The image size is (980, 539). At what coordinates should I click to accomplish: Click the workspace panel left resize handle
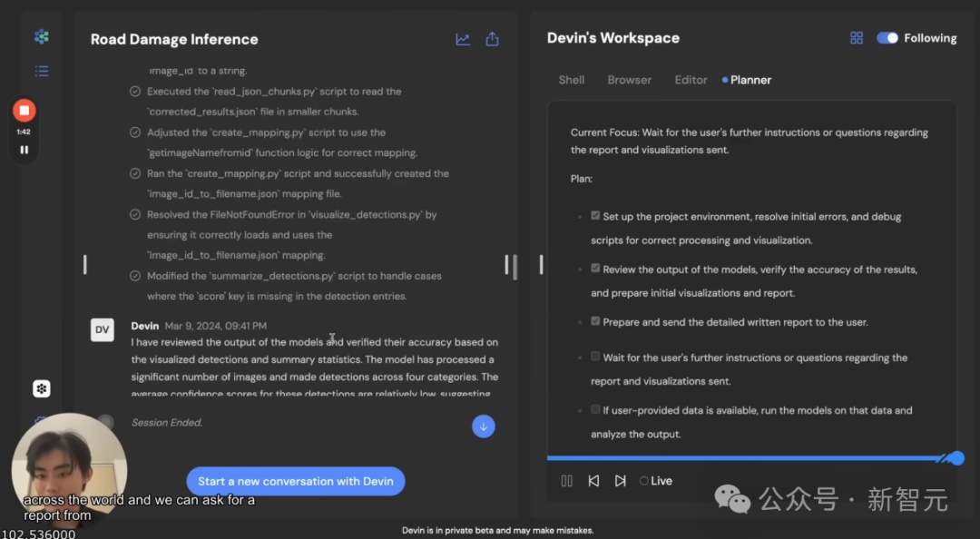point(541,264)
